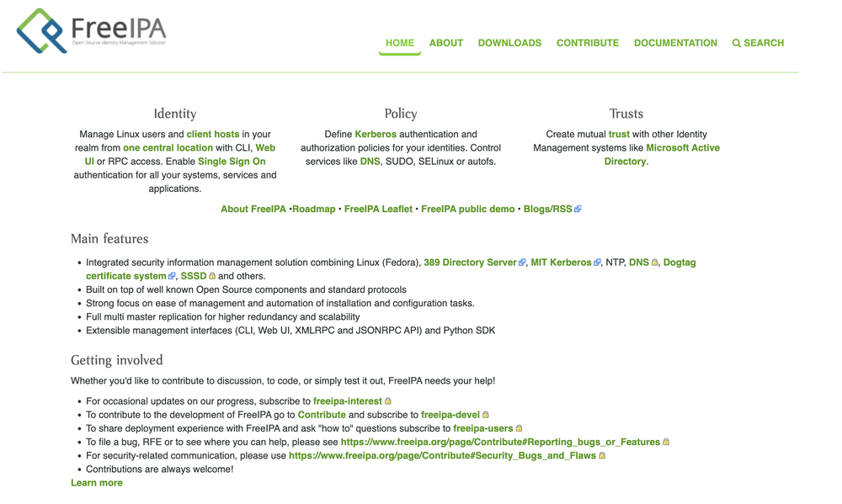Go to the DOWNLOADS menu
842x504 pixels.
point(509,43)
